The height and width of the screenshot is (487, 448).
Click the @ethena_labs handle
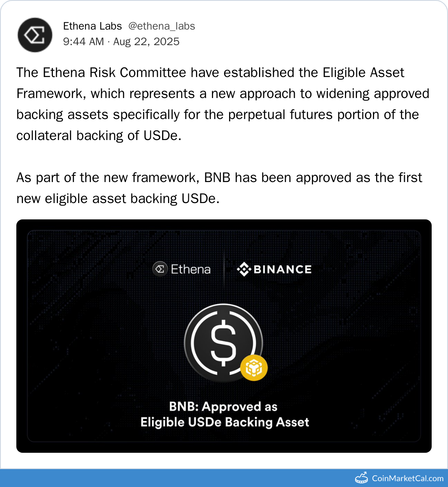click(x=161, y=26)
